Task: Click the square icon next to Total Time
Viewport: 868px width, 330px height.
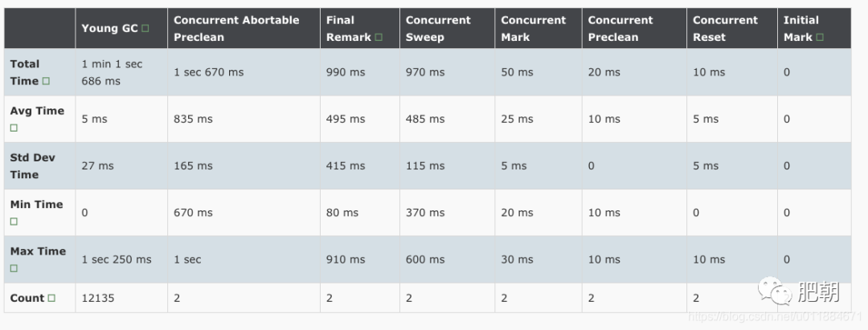Action: coord(46,81)
